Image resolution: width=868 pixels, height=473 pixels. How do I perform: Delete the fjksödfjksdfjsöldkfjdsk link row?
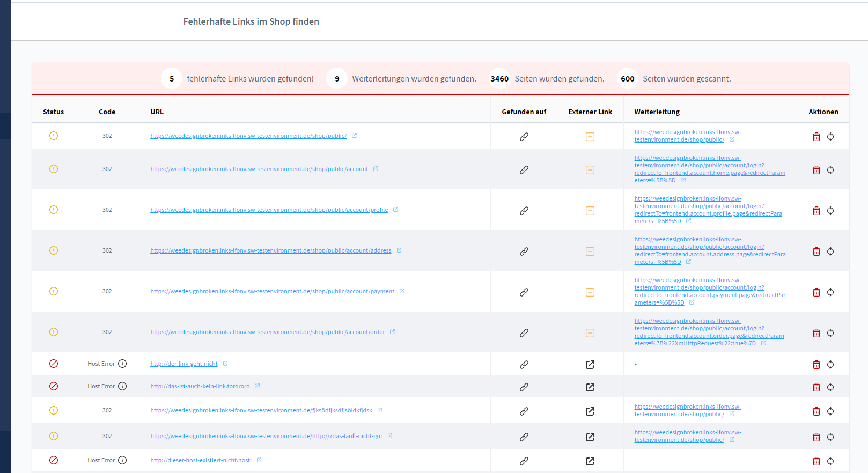(816, 411)
